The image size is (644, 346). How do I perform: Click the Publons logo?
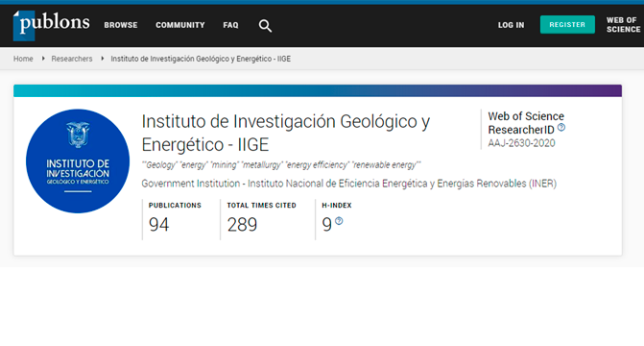[x=51, y=26]
